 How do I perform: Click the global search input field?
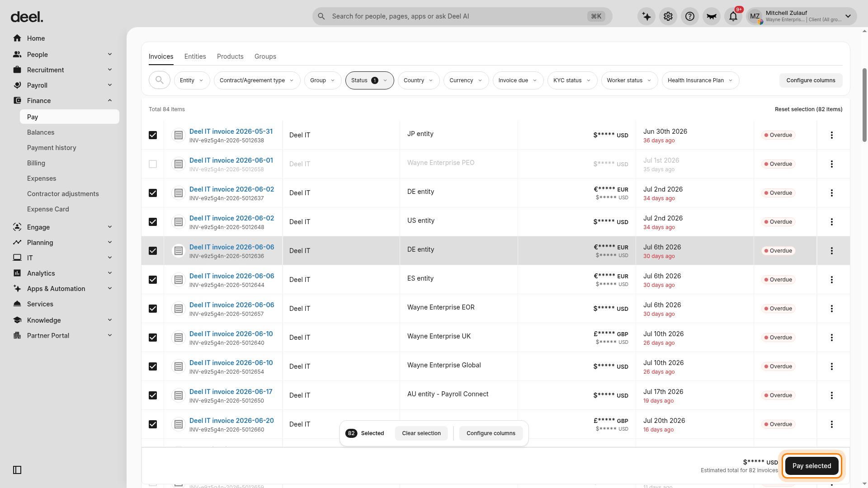coord(462,16)
